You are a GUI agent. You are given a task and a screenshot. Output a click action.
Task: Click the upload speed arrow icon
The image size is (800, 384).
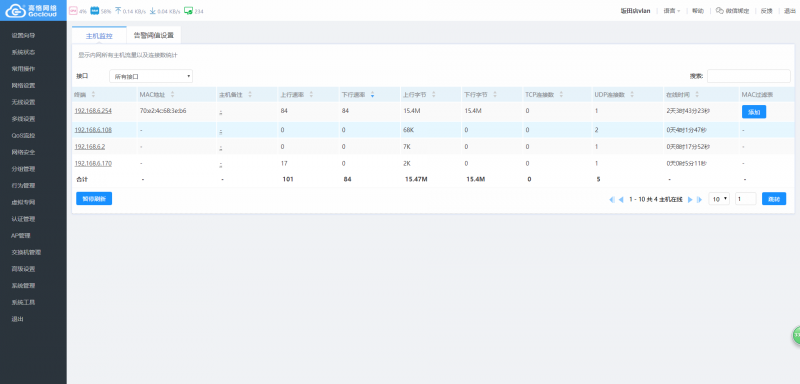pyautogui.click(x=118, y=11)
